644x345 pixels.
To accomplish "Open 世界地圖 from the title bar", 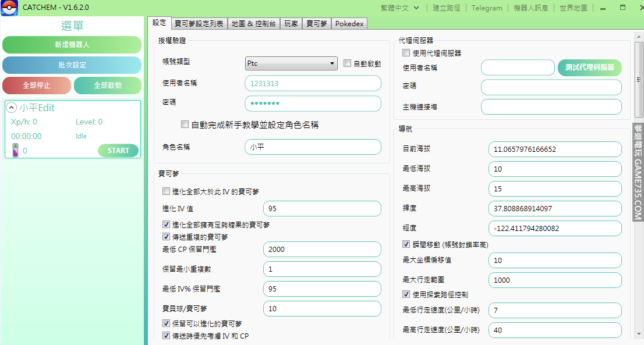I will (573, 8).
